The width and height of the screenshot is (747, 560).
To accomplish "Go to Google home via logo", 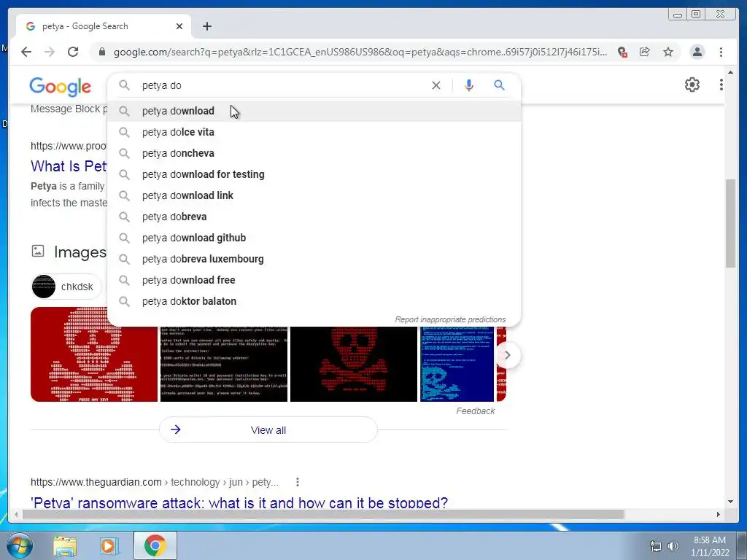I will click(60, 86).
